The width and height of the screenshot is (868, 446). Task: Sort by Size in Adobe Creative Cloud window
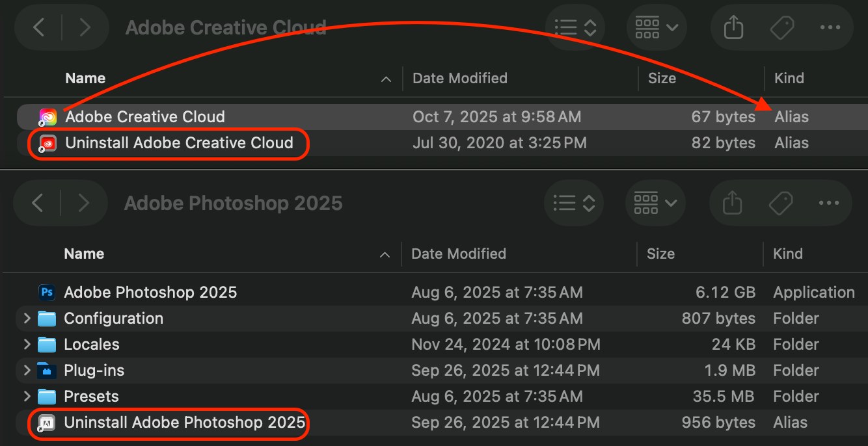[x=662, y=78]
